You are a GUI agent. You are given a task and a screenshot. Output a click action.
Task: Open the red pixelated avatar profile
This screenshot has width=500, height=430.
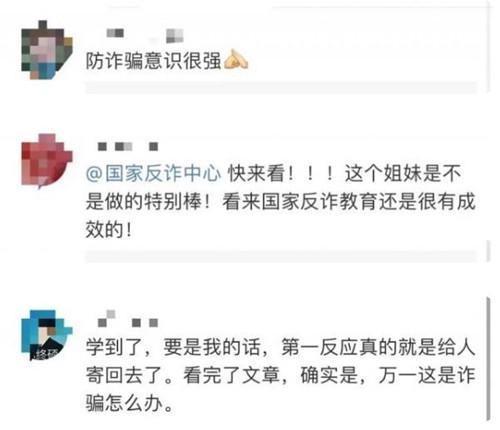[x=47, y=160]
